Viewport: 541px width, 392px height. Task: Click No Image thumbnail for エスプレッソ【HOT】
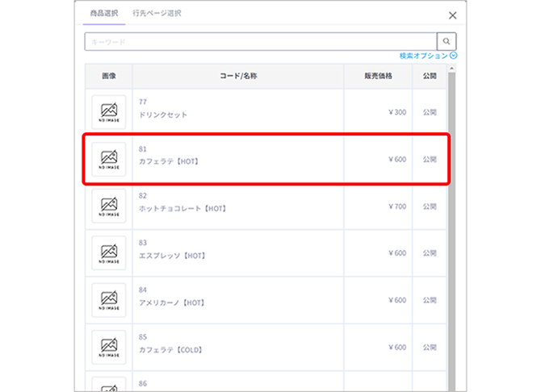(x=109, y=252)
